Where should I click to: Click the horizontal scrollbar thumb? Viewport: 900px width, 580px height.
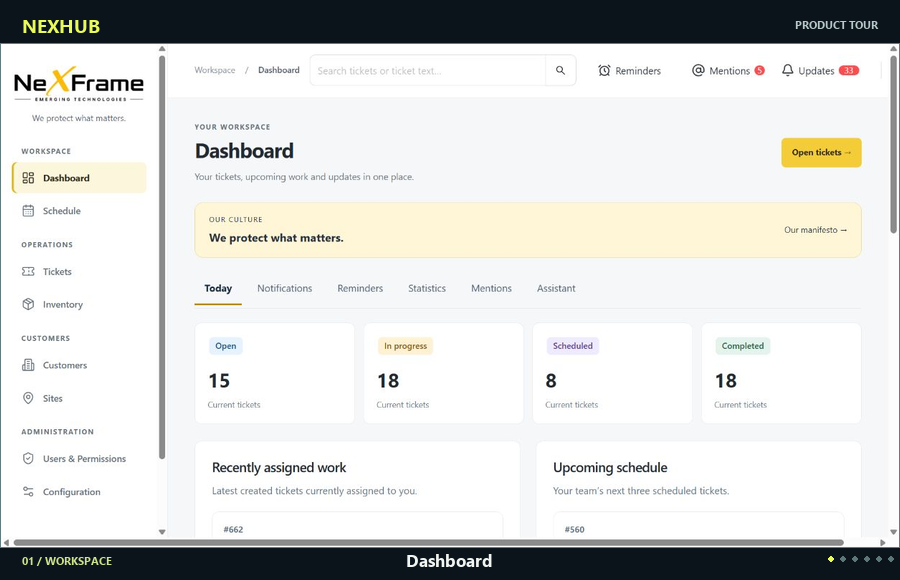point(429,542)
